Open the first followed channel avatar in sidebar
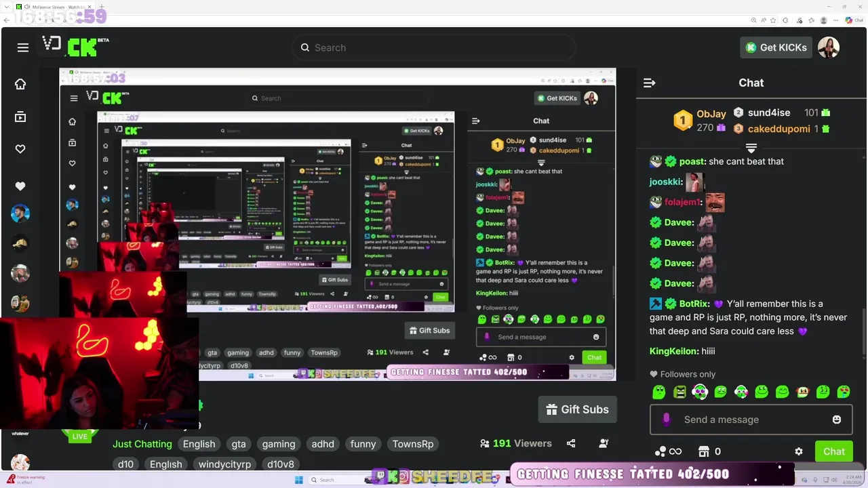Viewport: 868px width, 488px height. (20, 213)
